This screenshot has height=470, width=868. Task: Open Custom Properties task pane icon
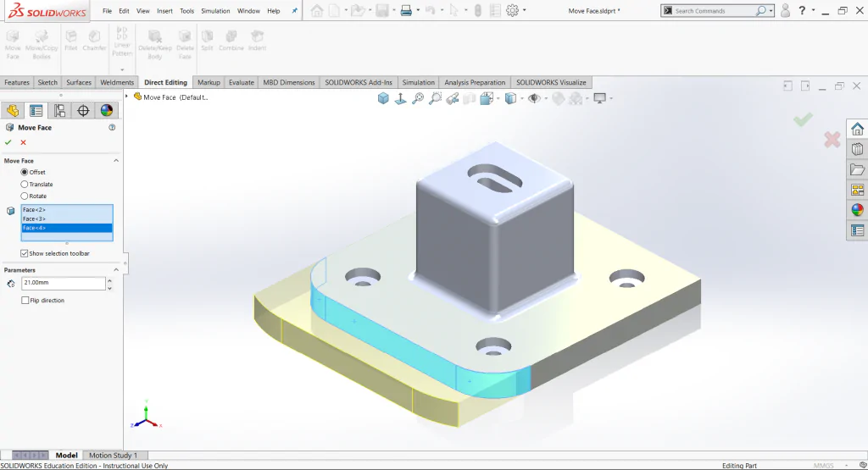point(858,230)
